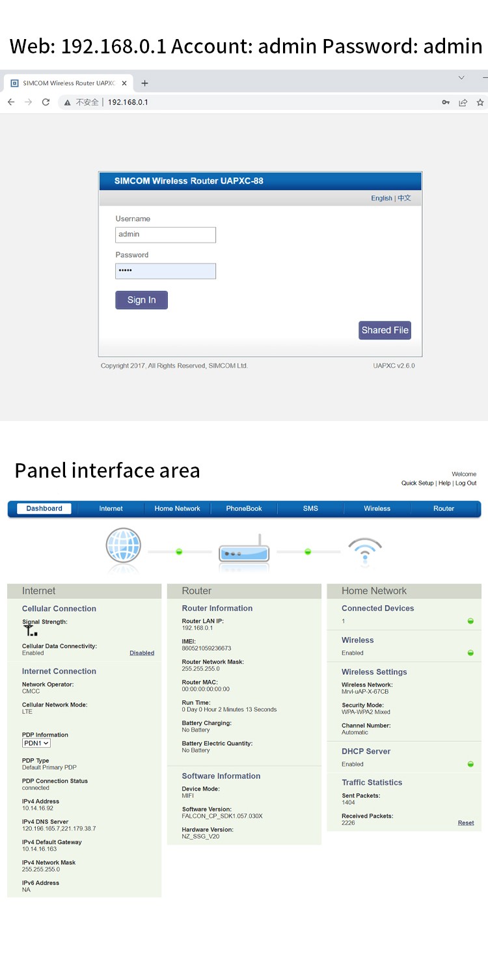Click Disabled link for cellular data
This screenshot has width=488, height=980.
click(x=142, y=653)
